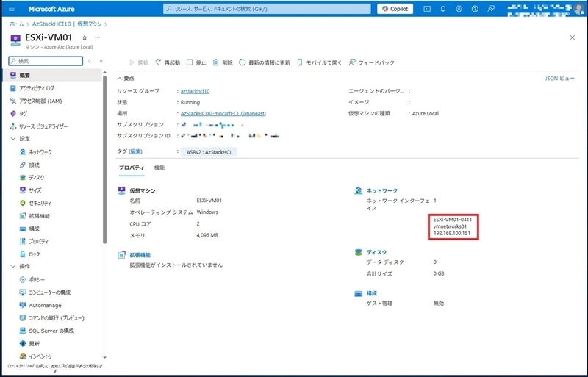Open the AzStackHCI10-mocarb-CL location link
Viewport: 588px width, 377px height.
[x=223, y=113]
